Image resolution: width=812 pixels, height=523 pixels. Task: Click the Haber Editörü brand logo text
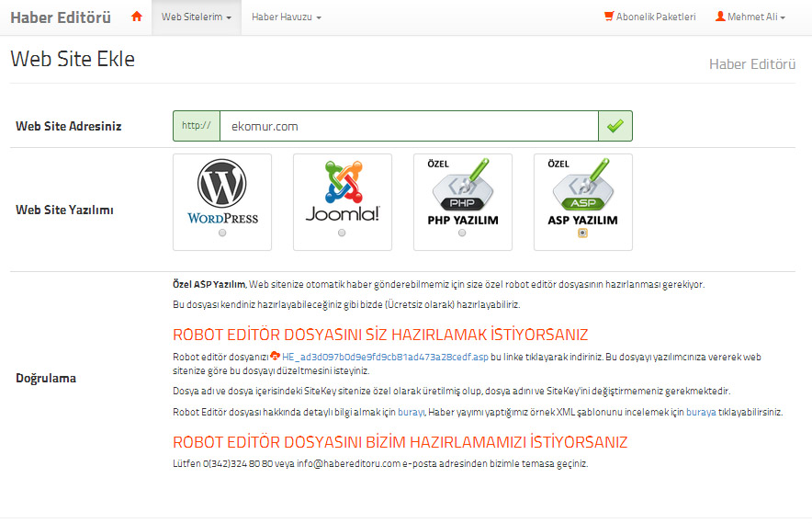61,17
